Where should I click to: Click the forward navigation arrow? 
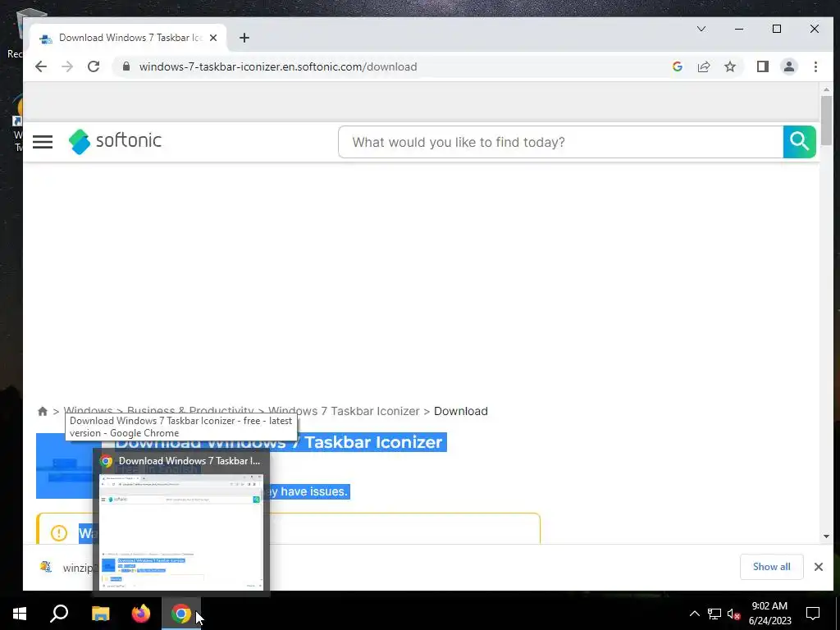pos(67,66)
